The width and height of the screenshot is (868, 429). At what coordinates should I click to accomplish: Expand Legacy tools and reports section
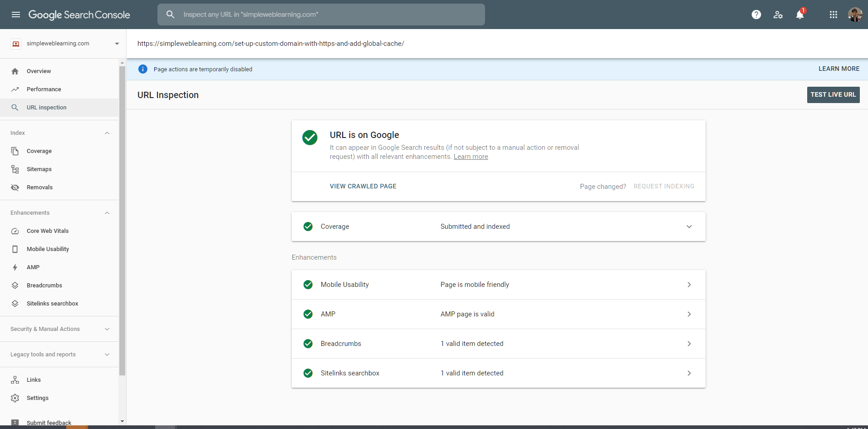(x=107, y=355)
